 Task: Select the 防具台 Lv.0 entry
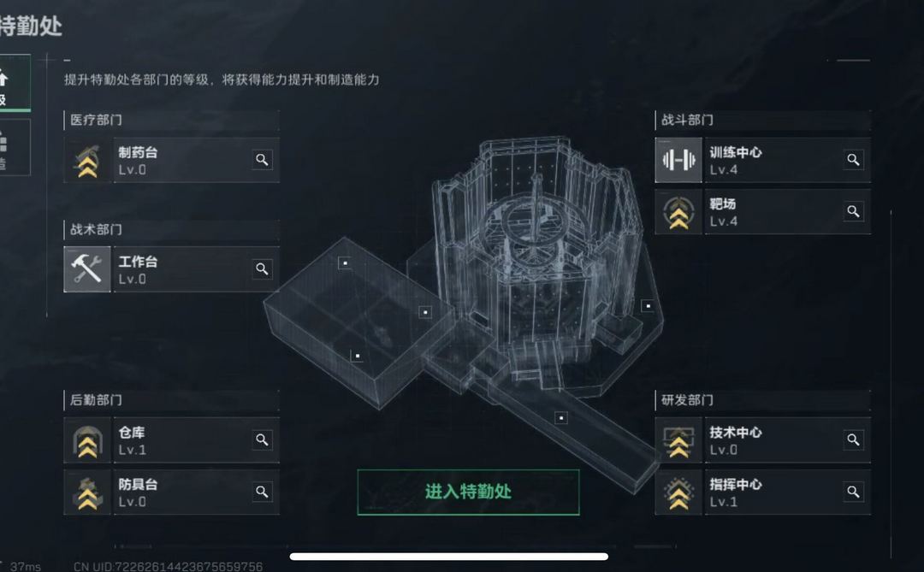[171, 492]
